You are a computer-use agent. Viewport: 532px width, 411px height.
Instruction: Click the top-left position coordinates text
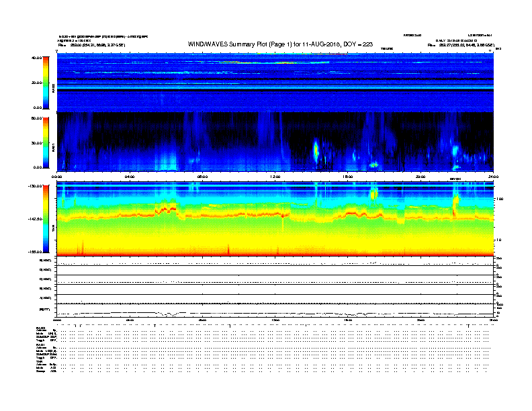tap(92, 45)
